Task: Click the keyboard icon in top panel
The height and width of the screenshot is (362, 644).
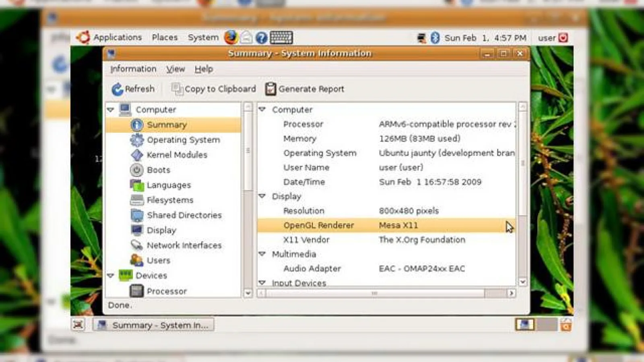Action: coord(281,38)
